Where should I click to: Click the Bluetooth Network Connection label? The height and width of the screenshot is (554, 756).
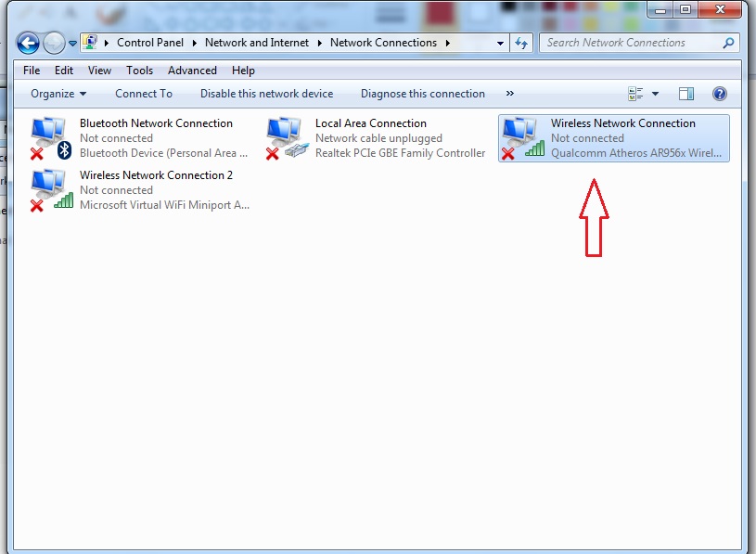(156, 123)
